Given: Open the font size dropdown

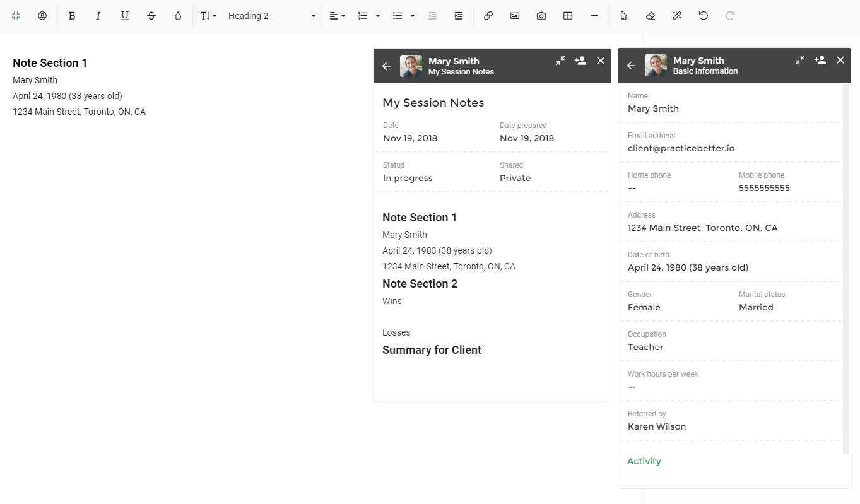Looking at the screenshot, I should [x=208, y=16].
